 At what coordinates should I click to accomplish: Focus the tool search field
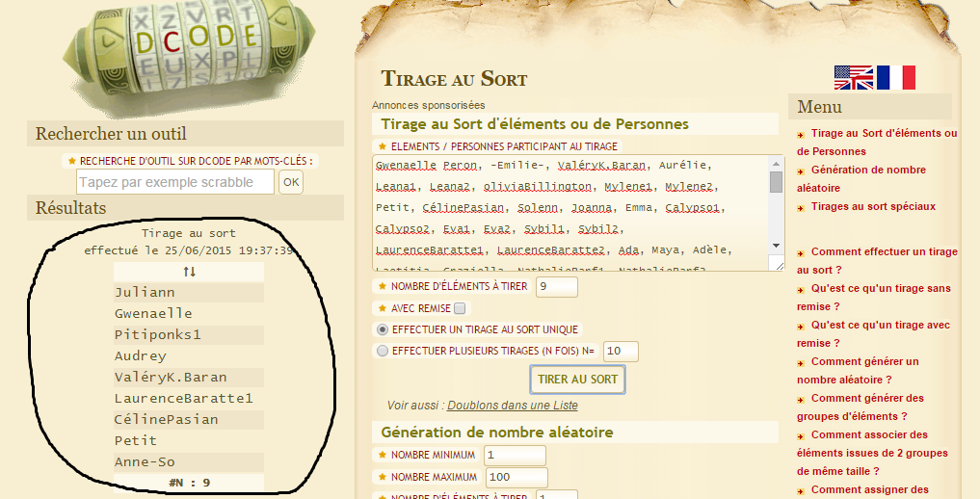175,182
